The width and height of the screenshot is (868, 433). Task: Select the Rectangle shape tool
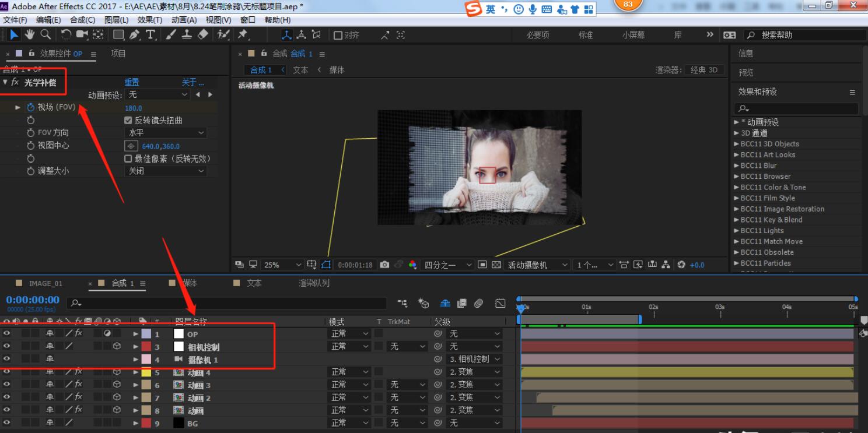[118, 35]
